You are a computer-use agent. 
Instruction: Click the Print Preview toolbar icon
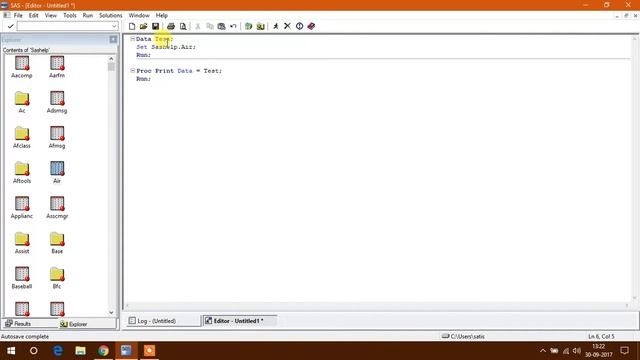[x=183, y=26]
